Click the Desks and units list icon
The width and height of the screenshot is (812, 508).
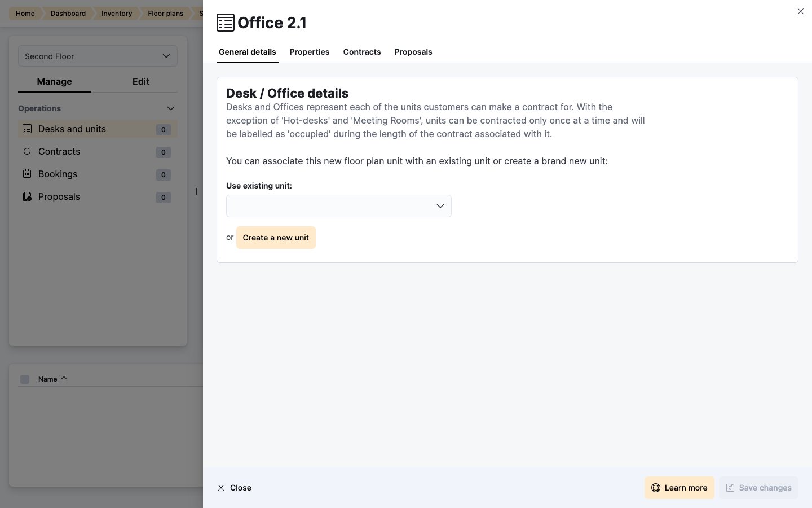(27, 129)
